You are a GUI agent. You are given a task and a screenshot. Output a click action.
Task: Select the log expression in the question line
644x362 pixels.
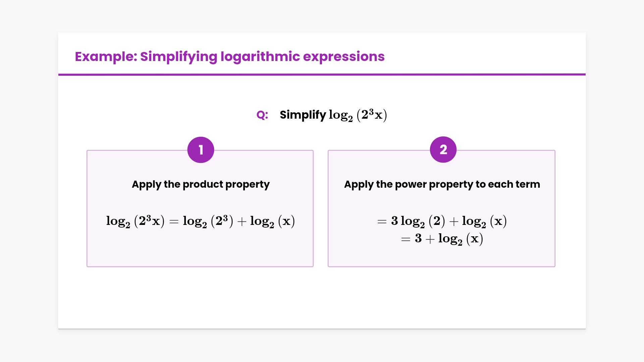point(358,115)
